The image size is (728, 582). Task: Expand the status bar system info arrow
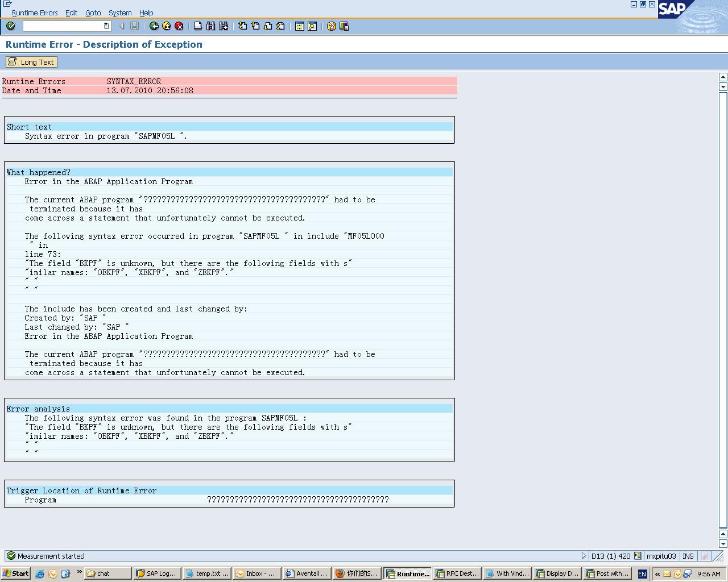coord(584,556)
